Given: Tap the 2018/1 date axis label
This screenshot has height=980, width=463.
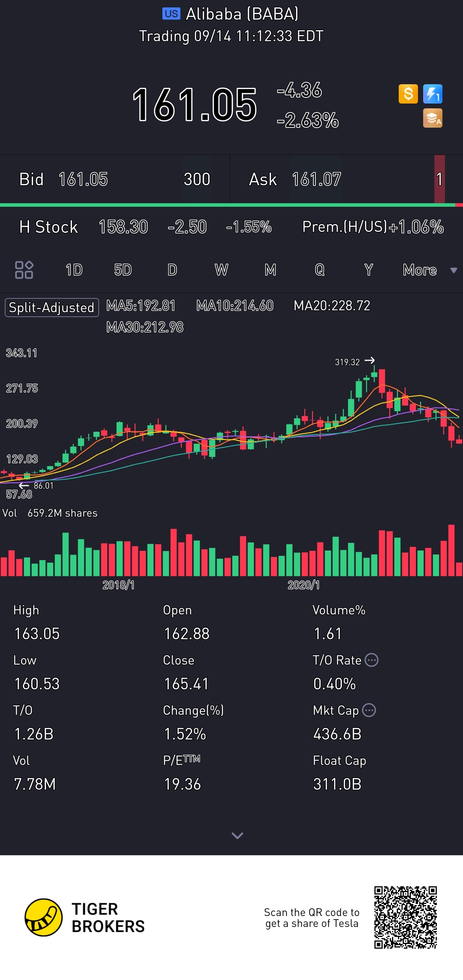Looking at the screenshot, I should [x=118, y=585].
